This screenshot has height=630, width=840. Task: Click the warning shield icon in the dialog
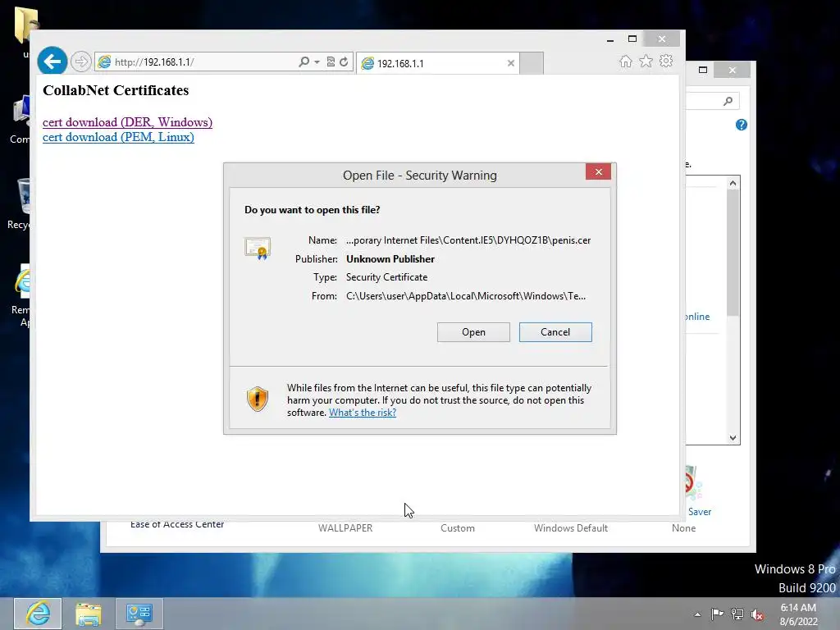[257, 399]
